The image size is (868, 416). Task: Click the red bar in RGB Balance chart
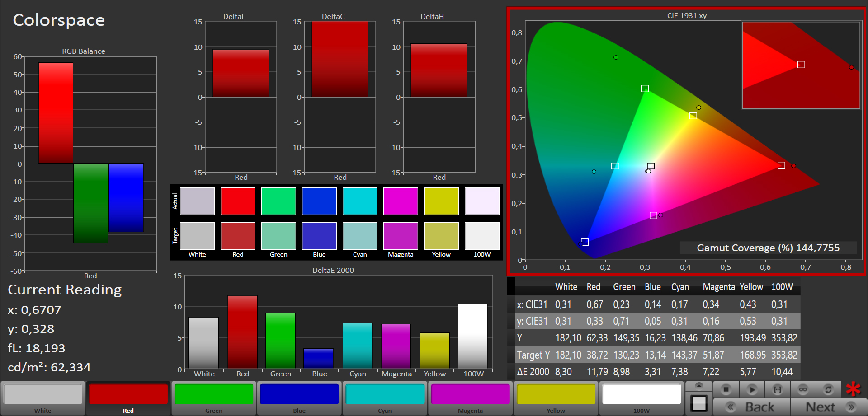[x=56, y=113]
